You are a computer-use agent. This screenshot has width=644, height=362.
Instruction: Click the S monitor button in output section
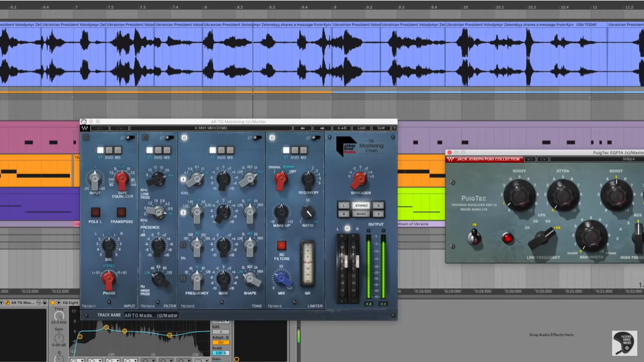pyautogui.click(x=379, y=214)
